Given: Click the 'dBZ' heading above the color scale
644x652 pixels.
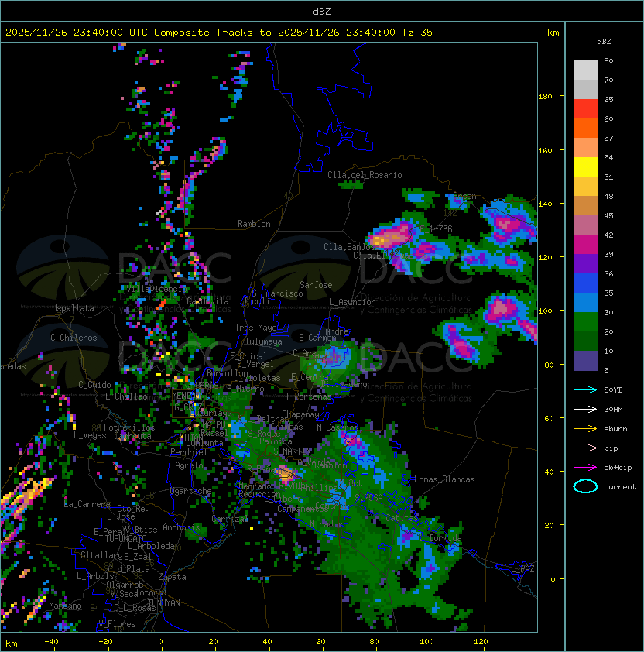Looking at the screenshot, I should point(604,42).
